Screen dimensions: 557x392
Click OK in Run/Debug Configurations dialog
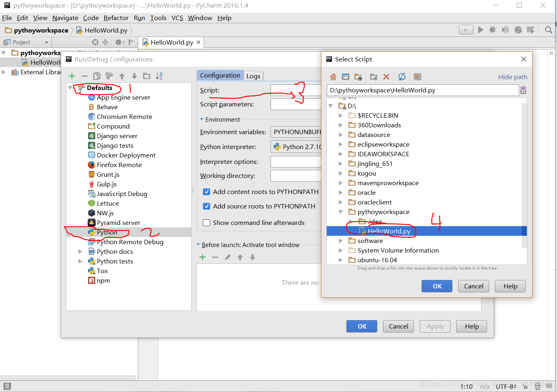click(x=362, y=327)
